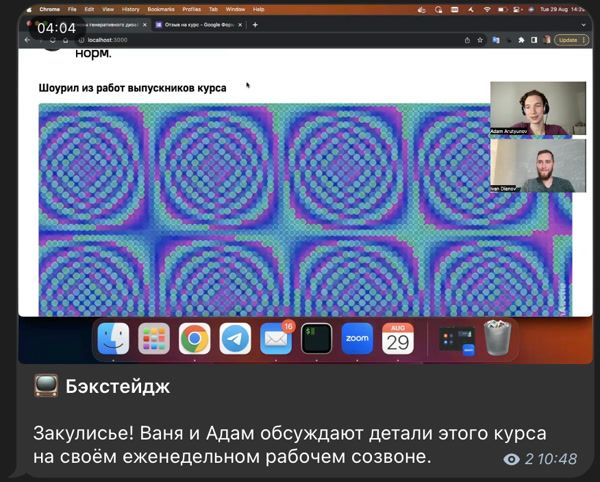Open the Bookmarks menu
Screen dimensions: 600x482
[160, 9]
